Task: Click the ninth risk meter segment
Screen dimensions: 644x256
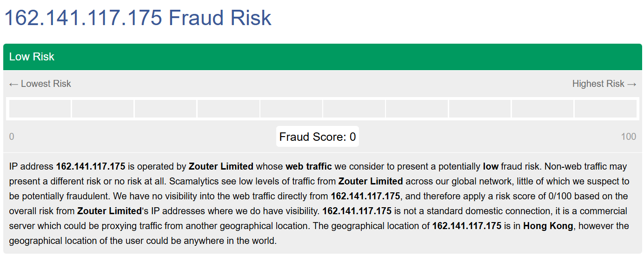Action: click(x=542, y=109)
